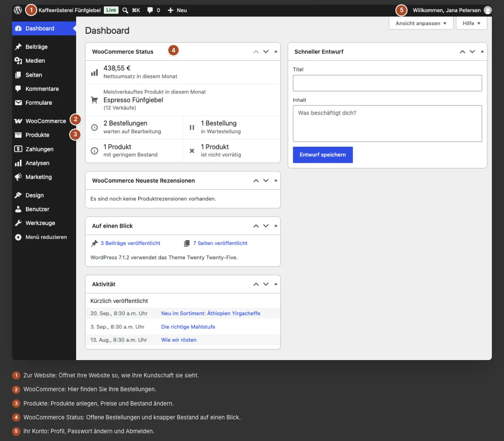Click the speech bubble icon beside Kommentare
504x441 pixels.
18,88
